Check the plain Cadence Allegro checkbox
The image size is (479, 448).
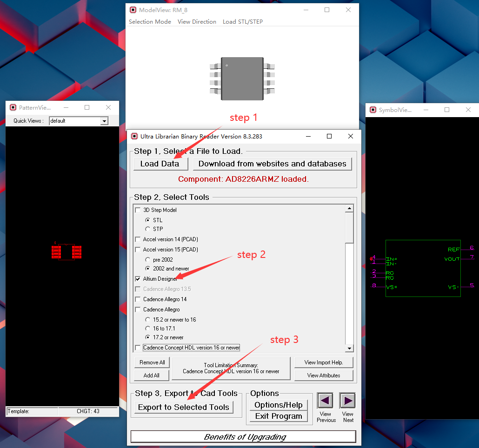pyautogui.click(x=138, y=310)
